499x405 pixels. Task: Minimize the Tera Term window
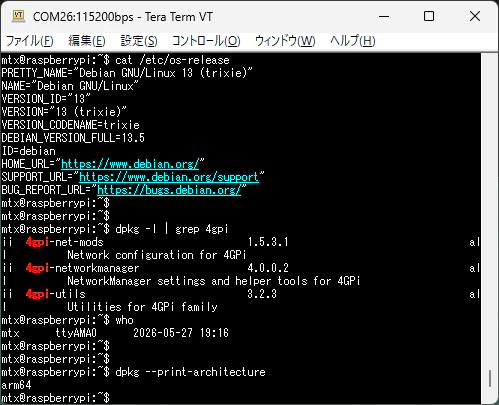384,16
